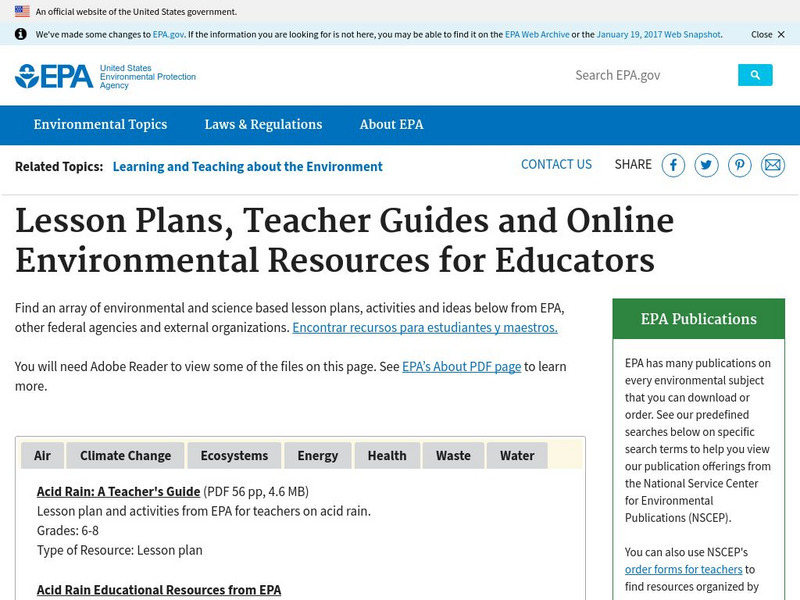Viewport: 800px width, 600px height.
Task: Open Laws & Regulations menu
Action: (263, 124)
